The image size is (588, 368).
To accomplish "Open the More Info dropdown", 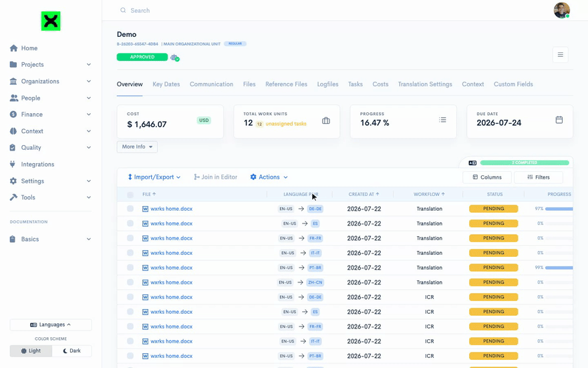I will 137,147.
